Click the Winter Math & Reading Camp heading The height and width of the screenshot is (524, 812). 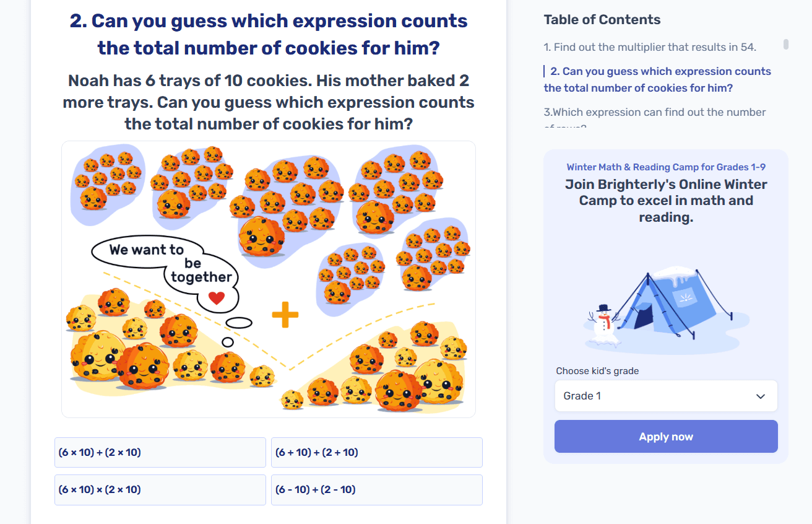tap(666, 167)
